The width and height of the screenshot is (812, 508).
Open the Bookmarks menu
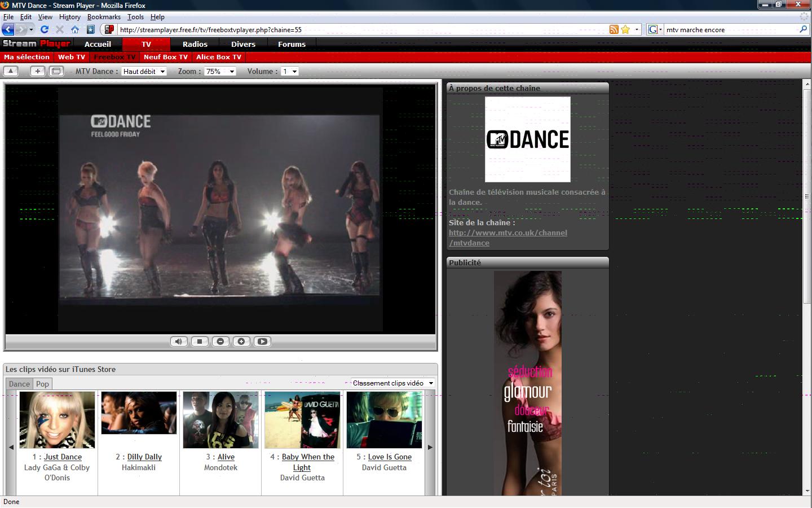click(104, 17)
